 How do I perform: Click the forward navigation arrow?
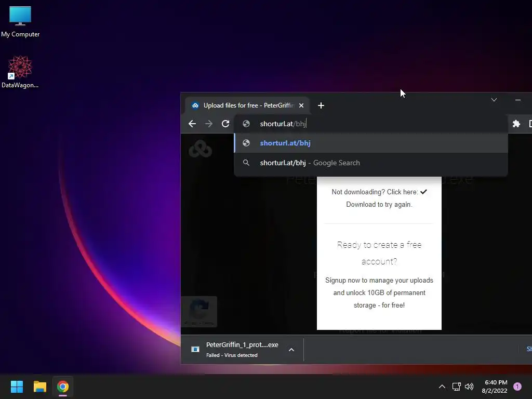click(209, 124)
